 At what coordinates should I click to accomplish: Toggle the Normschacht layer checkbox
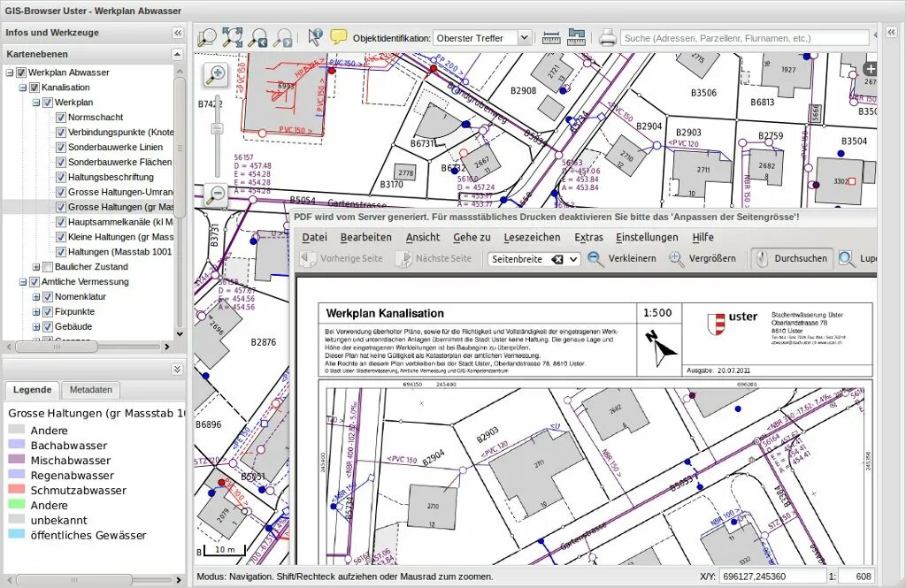click(x=61, y=118)
